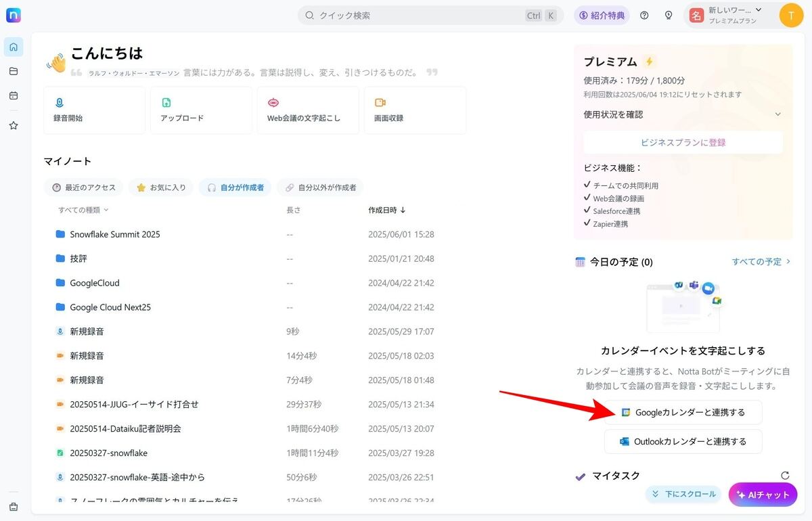Focus the クイック検索 search field
This screenshot has width=812, height=521.
coord(430,15)
